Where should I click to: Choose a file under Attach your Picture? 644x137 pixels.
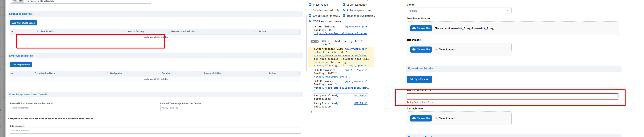coord(421,28)
